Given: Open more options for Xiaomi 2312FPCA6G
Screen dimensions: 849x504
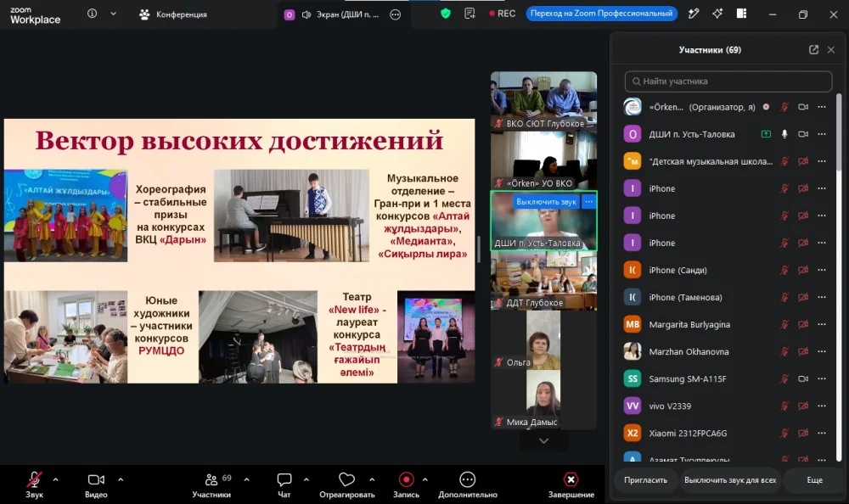Looking at the screenshot, I should pyautogui.click(x=821, y=433).
